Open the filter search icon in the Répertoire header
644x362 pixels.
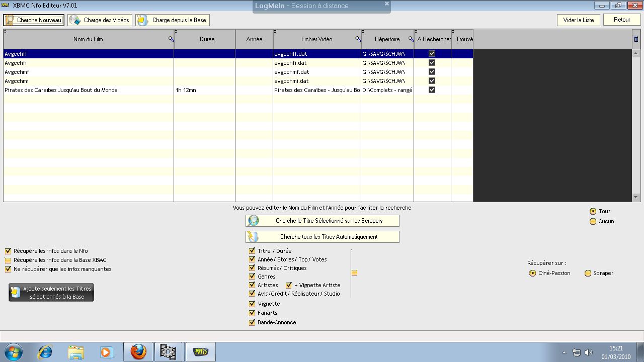tap(411, 39)
